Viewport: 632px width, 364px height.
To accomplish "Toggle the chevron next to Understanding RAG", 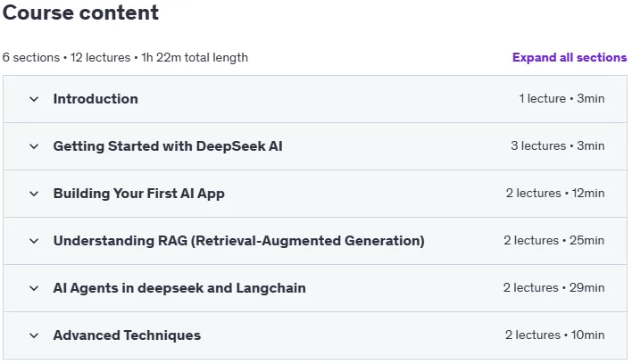I will pyautogui.click(x=34, y=241).
